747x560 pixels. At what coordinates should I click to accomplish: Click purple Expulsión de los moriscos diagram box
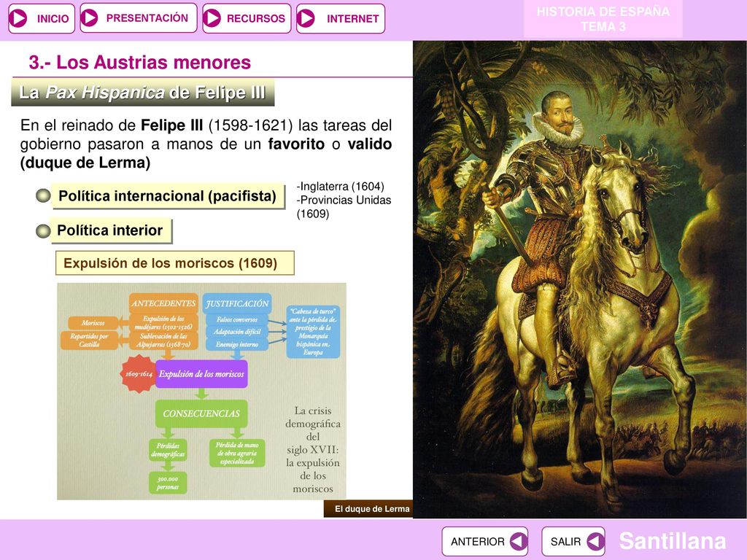coord(201,374)
